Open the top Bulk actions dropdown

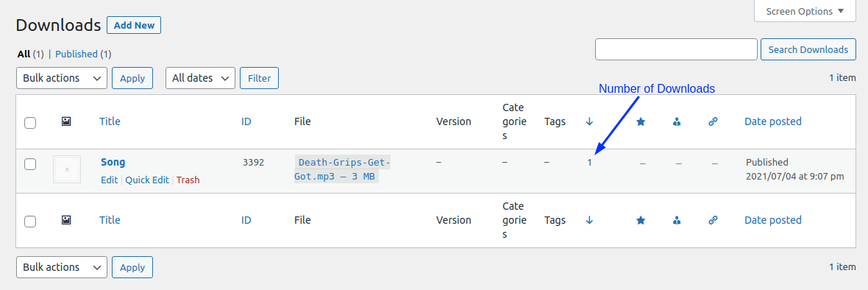coord(62,78)
